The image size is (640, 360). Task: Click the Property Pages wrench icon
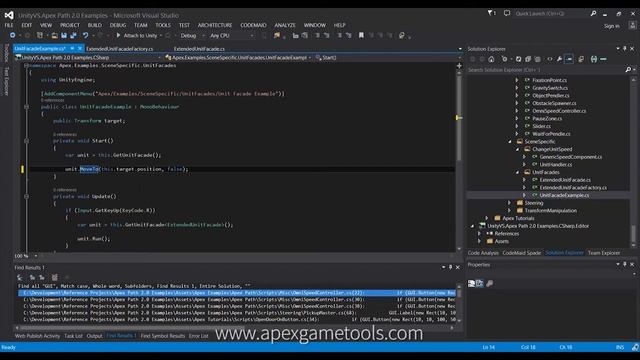(x=490, y=283)
